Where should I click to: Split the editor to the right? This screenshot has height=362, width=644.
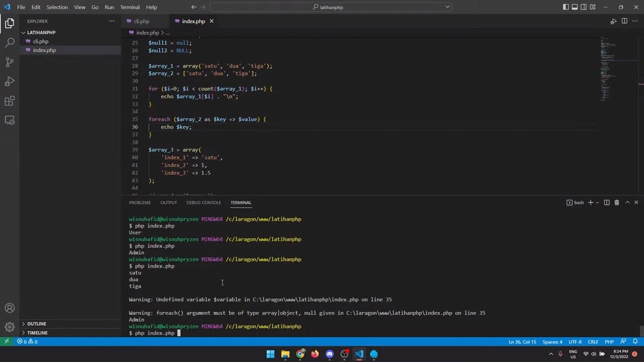click(x=624, y=21)
